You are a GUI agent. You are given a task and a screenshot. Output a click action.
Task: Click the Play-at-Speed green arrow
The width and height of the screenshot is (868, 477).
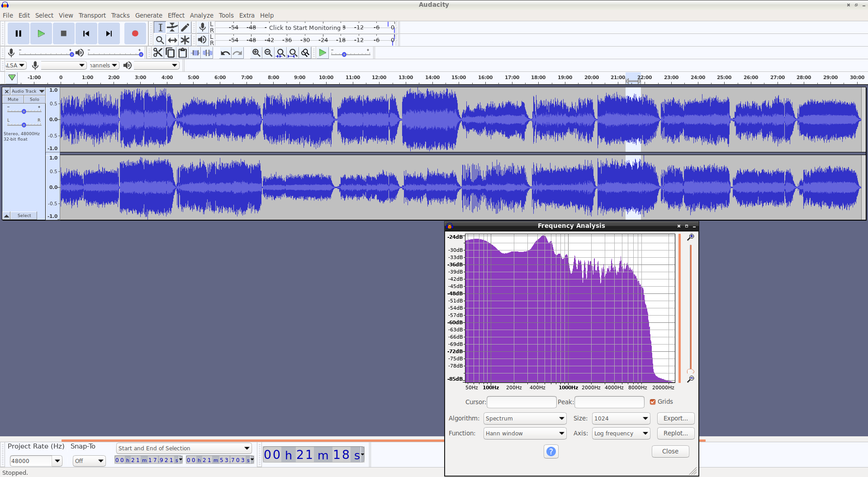(323, 53)
